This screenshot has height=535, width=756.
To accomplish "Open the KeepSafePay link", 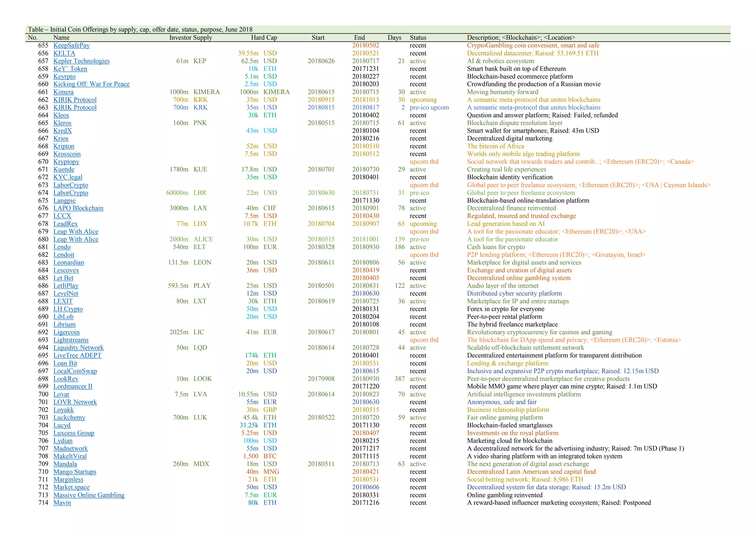I will click(71, 45).
